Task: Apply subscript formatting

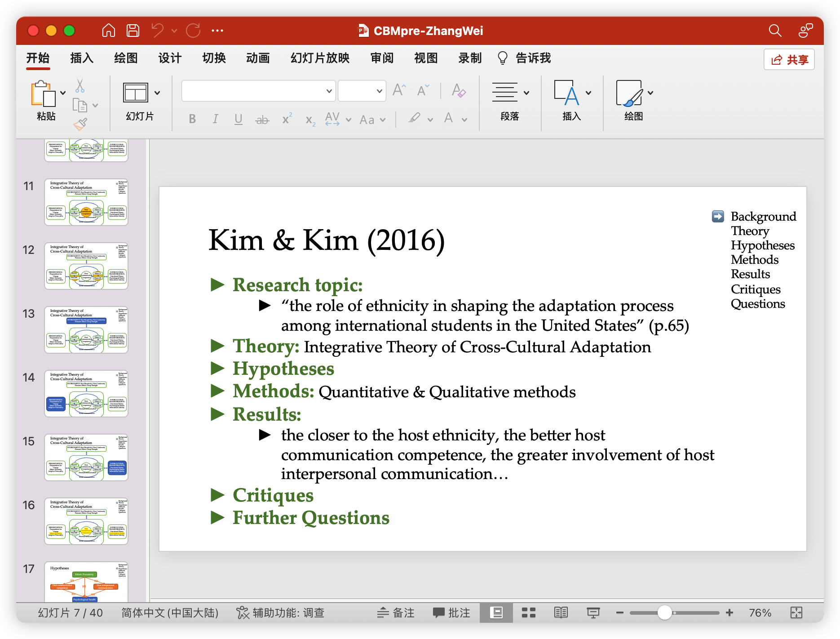Action: point(310,120)
